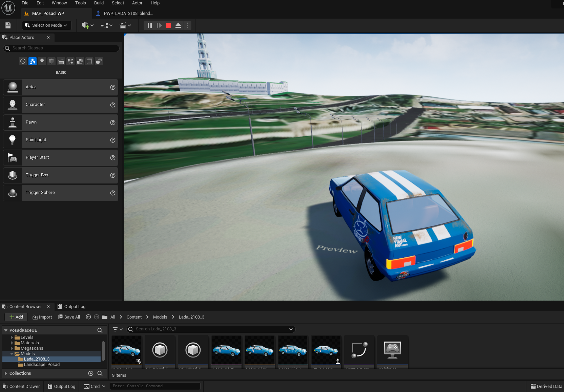This screenshot has height=392, width=564.
Task: Switch to the Lights category icon
Action: click(42, 61)
